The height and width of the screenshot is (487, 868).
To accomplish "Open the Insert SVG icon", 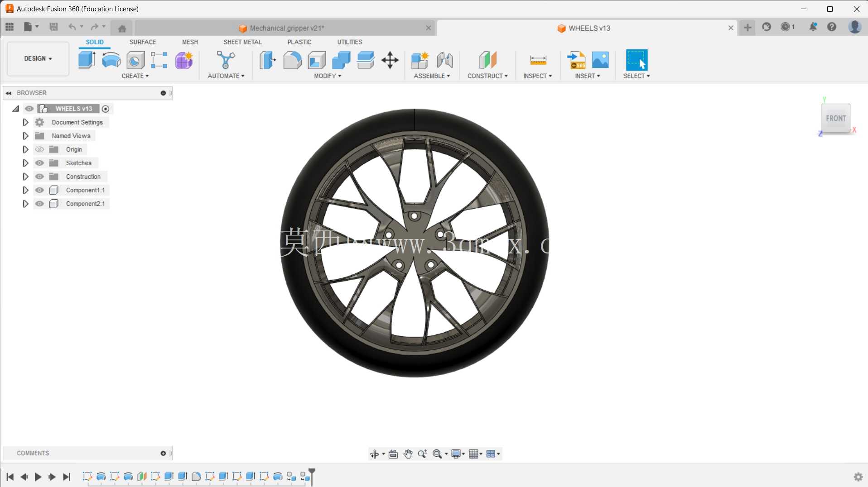I will click(576, 60).
